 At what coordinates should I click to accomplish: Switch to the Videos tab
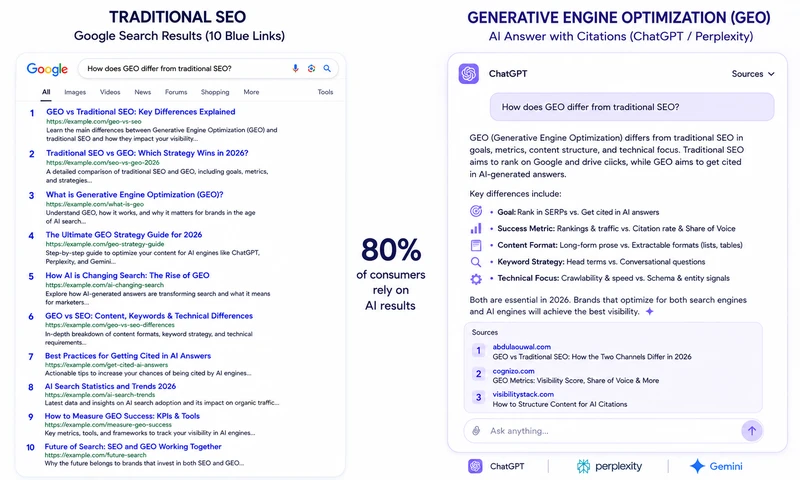(x=110, y=92)
